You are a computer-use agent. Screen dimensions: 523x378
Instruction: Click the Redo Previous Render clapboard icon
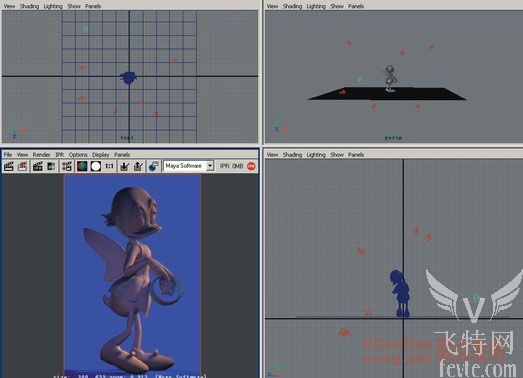(9, 166)
